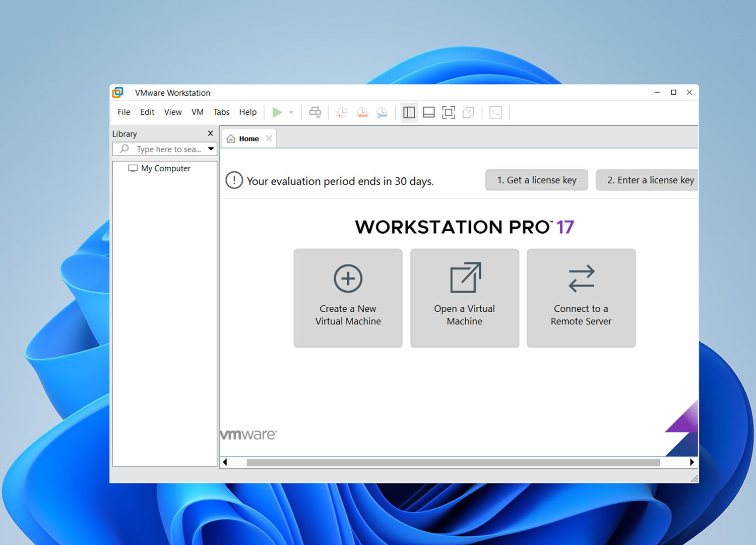Select My Computer in Library tree
The width and height of the screenshot is (756, 545).
165,168
